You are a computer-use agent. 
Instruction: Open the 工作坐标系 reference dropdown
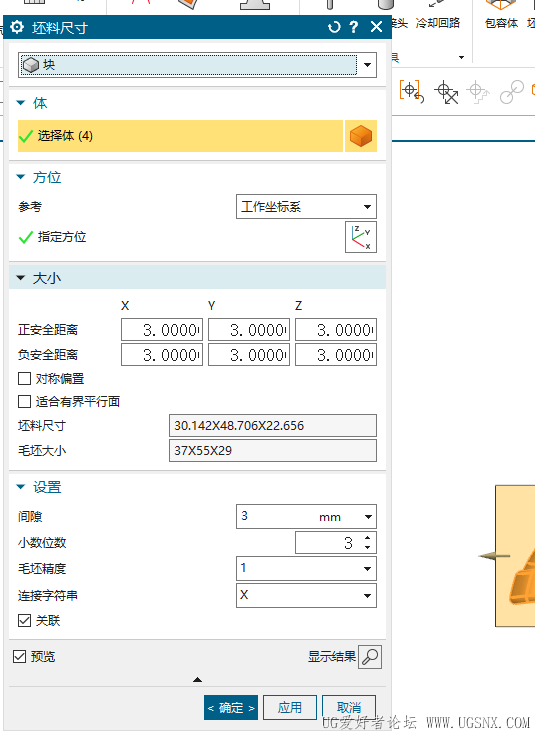coord(306,207)
